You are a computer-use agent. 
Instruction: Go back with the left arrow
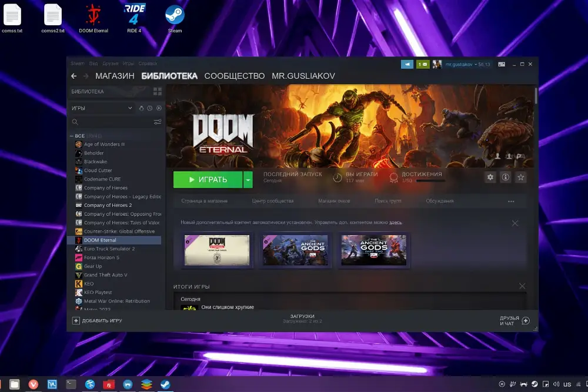[74, 76]
